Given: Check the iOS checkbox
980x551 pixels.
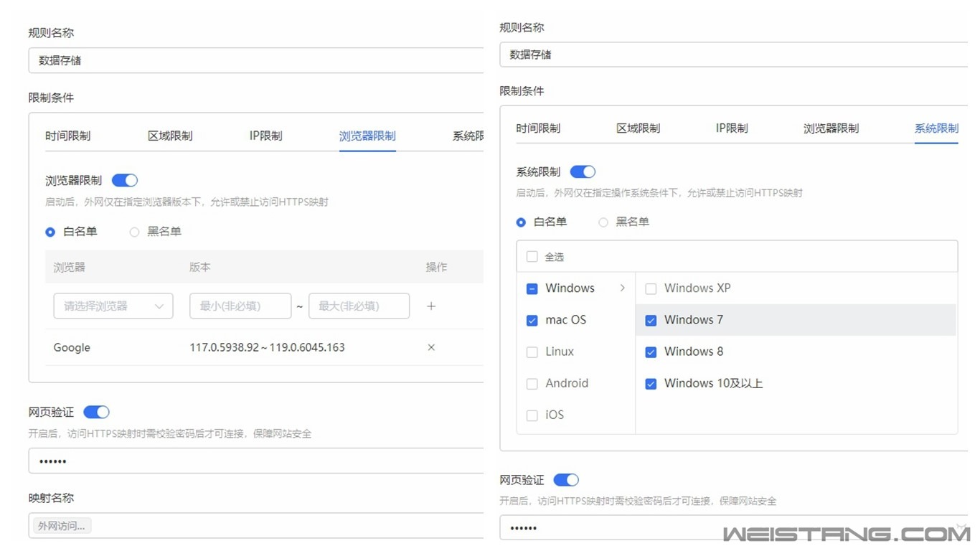Looking at the screenshot, I should (532, 415).
